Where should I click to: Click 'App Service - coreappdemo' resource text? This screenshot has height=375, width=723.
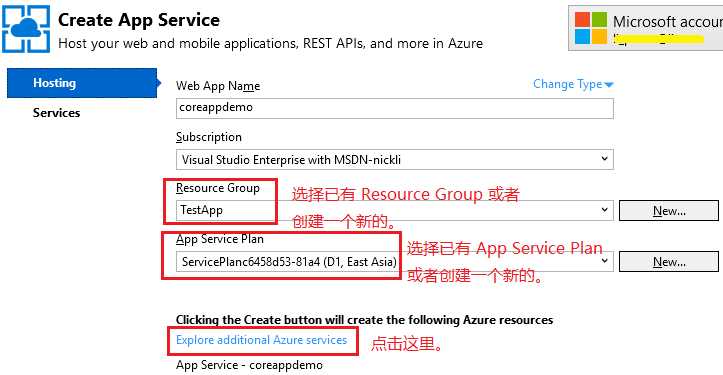pyautogui.click(x=249, y=365)
